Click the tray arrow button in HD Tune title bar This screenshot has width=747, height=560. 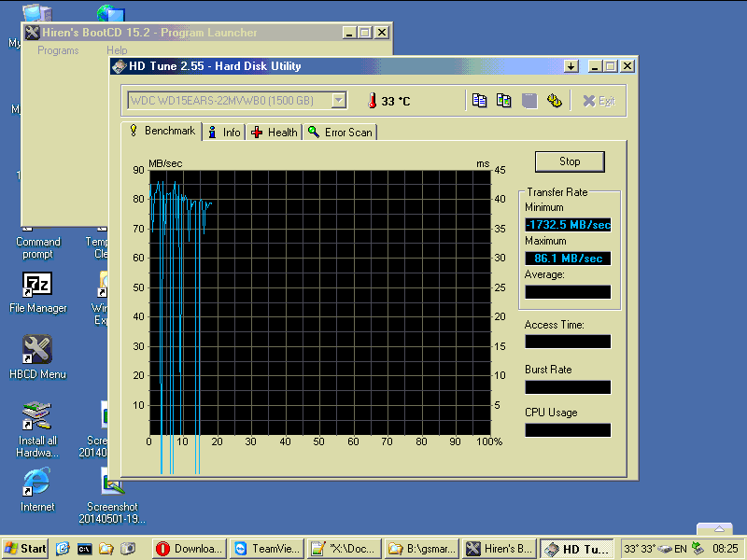coord(571,66)
